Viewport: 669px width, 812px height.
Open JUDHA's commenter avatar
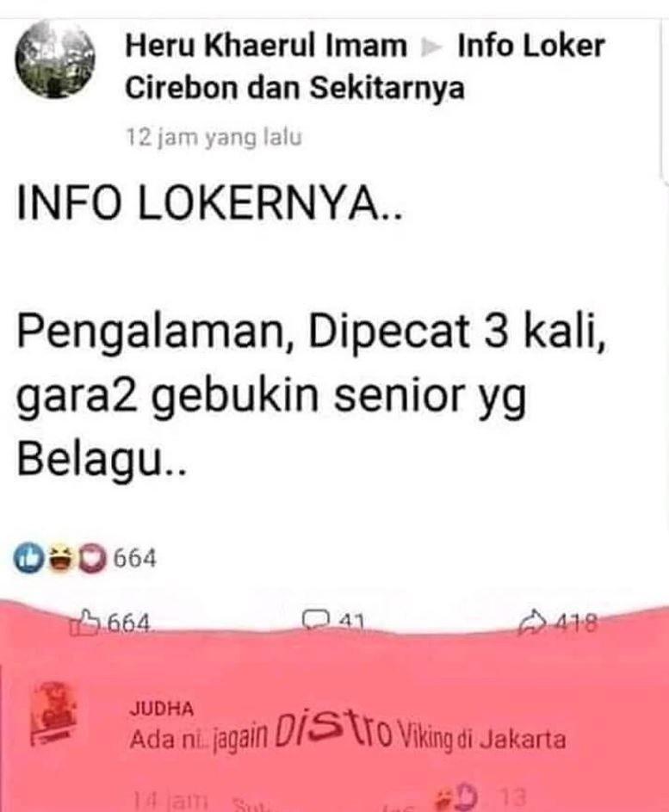click(x=53, y=714)
